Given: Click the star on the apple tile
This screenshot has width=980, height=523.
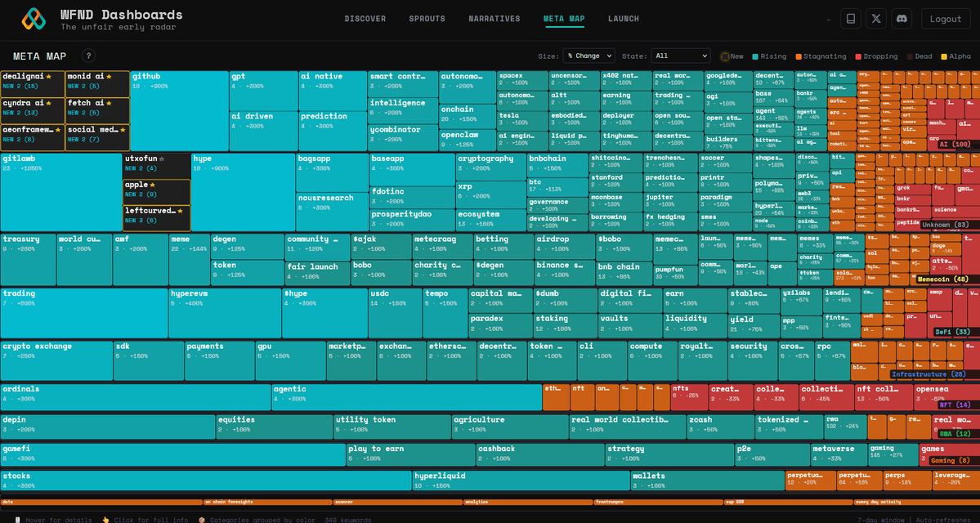Looking at the screenshot, I should 152,185.
